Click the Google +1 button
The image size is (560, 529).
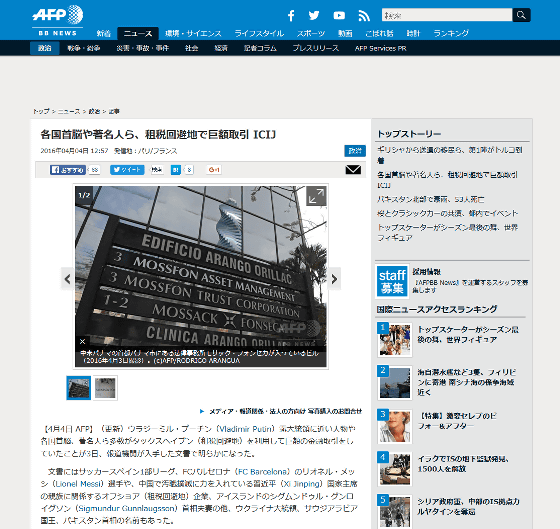coord(214,170)
